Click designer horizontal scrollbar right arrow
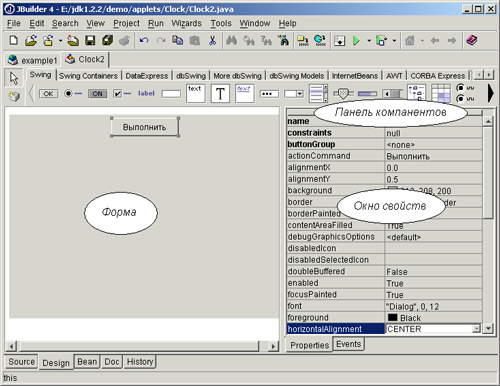 pos(273,346)
